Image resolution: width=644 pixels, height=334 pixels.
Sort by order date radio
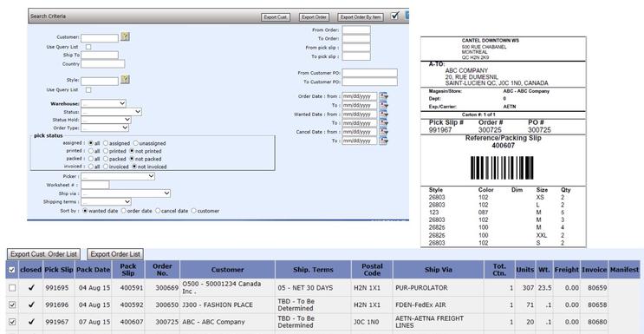pos(124,211)
